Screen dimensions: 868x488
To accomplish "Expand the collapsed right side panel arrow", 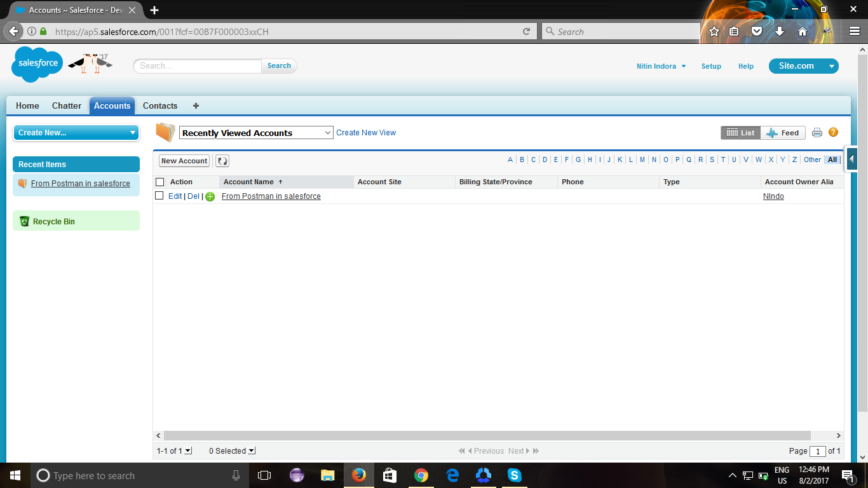I will 851,159.
